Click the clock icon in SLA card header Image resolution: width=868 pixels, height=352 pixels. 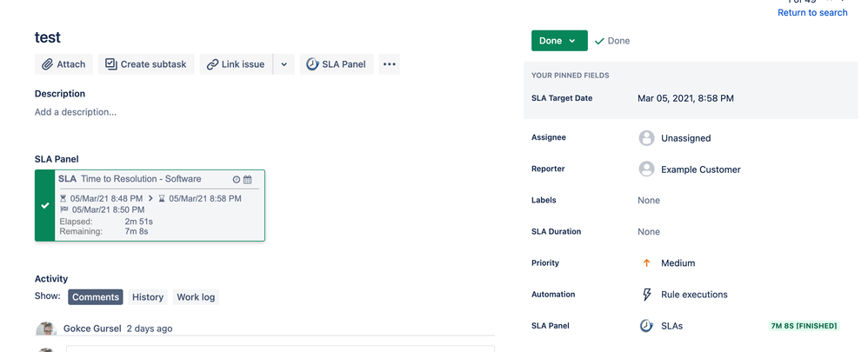point(237,179)
